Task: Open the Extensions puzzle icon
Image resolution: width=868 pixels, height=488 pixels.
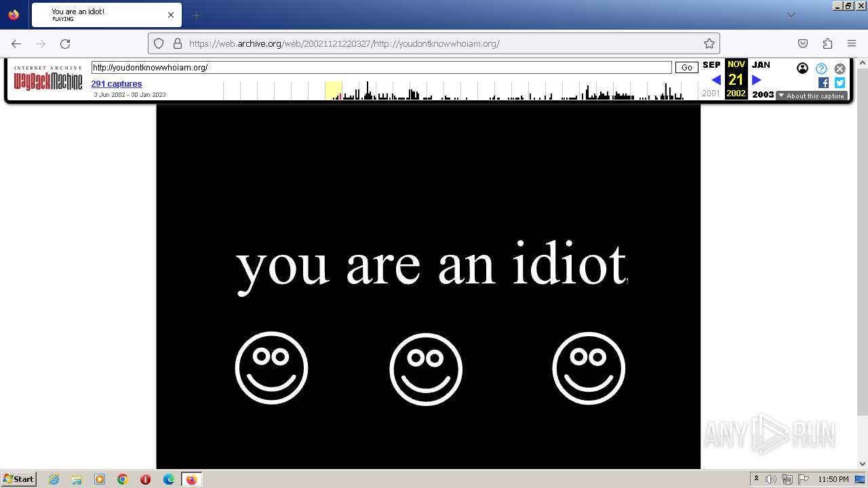Action: pyautogui.click(x=827, y=43)
